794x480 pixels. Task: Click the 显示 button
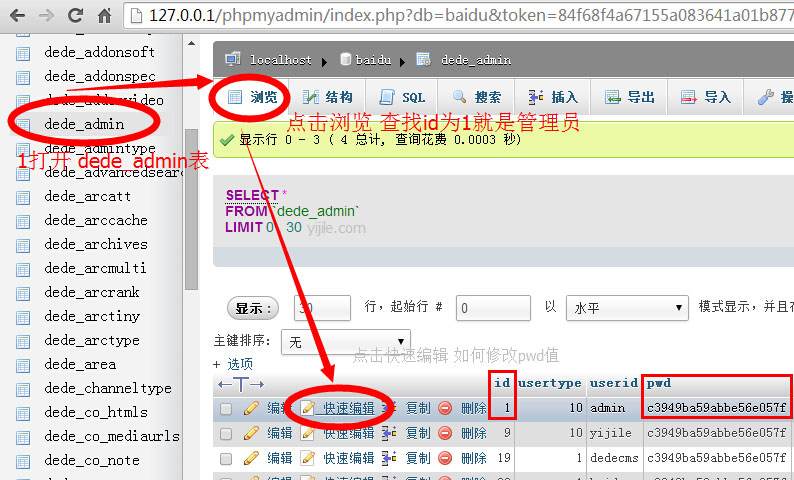pyautogui.click(x=253, y=308)
